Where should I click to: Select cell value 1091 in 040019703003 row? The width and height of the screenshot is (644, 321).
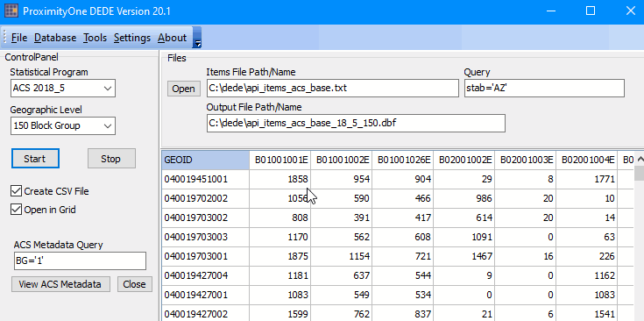point(464,237)
